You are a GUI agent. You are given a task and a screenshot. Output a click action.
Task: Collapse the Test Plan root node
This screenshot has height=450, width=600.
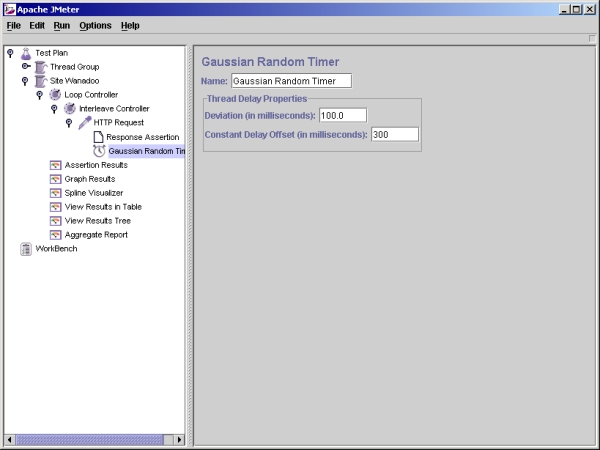[x=10, y=53]
